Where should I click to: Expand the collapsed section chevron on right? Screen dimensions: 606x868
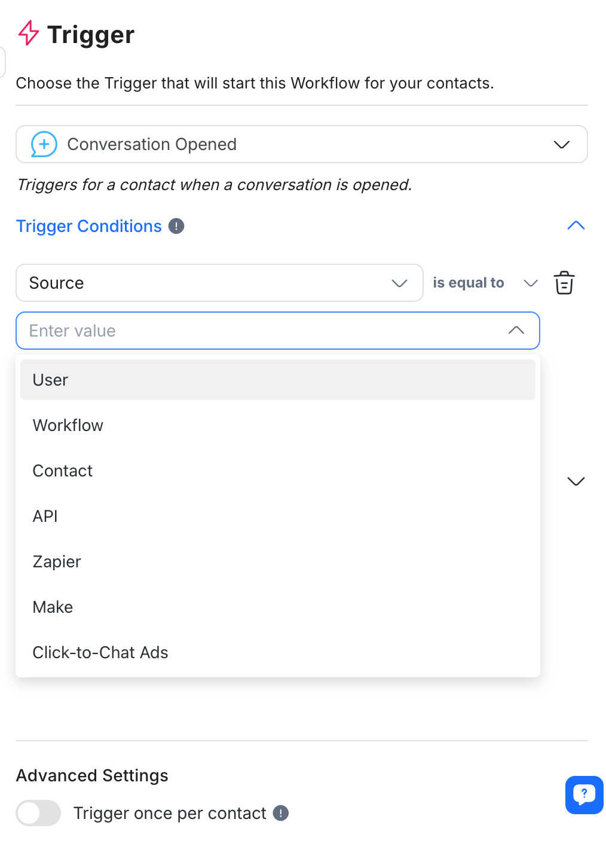576,481
